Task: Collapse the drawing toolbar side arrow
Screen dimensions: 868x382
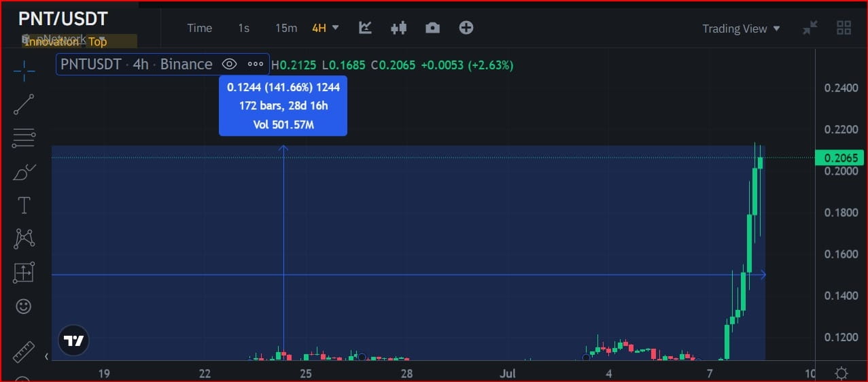Action: 46,356
